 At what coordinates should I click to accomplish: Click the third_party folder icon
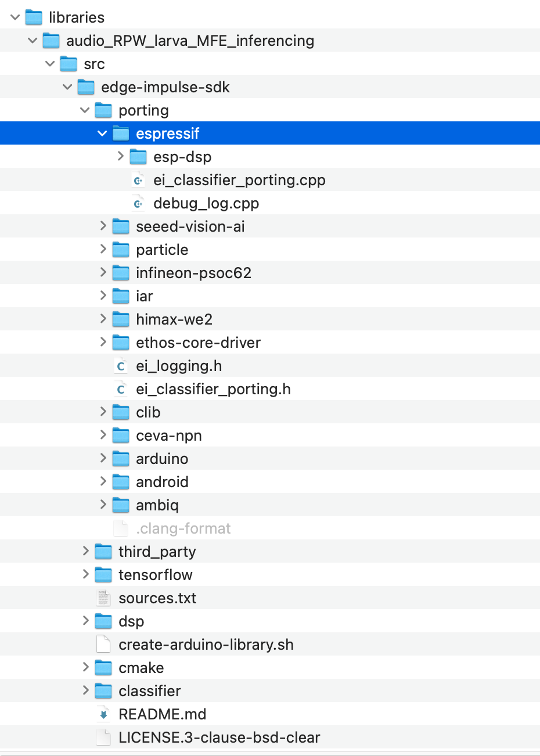pos(103,552)
